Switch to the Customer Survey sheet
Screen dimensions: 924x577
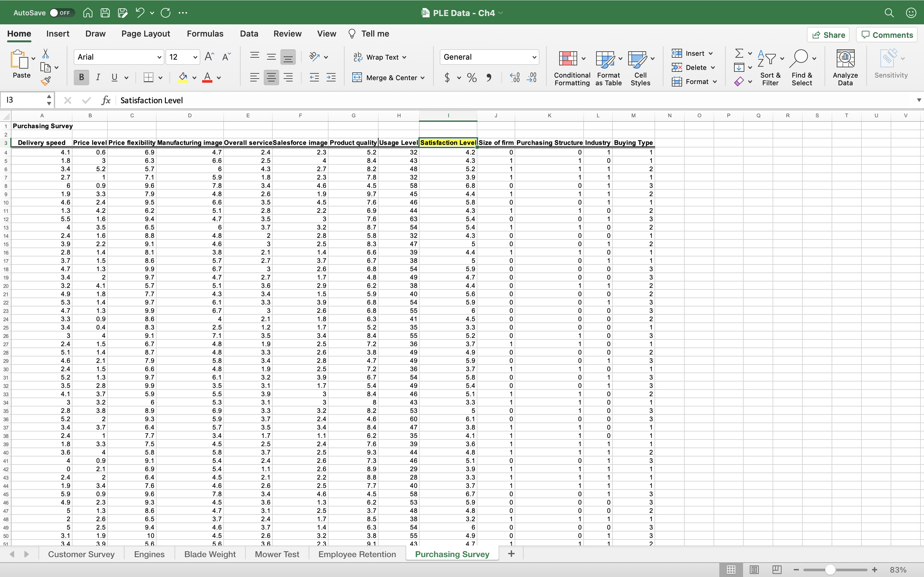click(81, 554)
